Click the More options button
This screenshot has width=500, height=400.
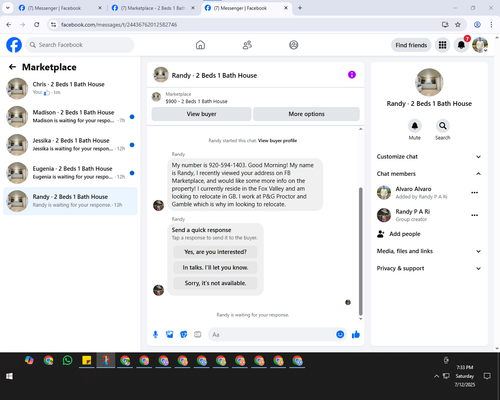(306, 114)
